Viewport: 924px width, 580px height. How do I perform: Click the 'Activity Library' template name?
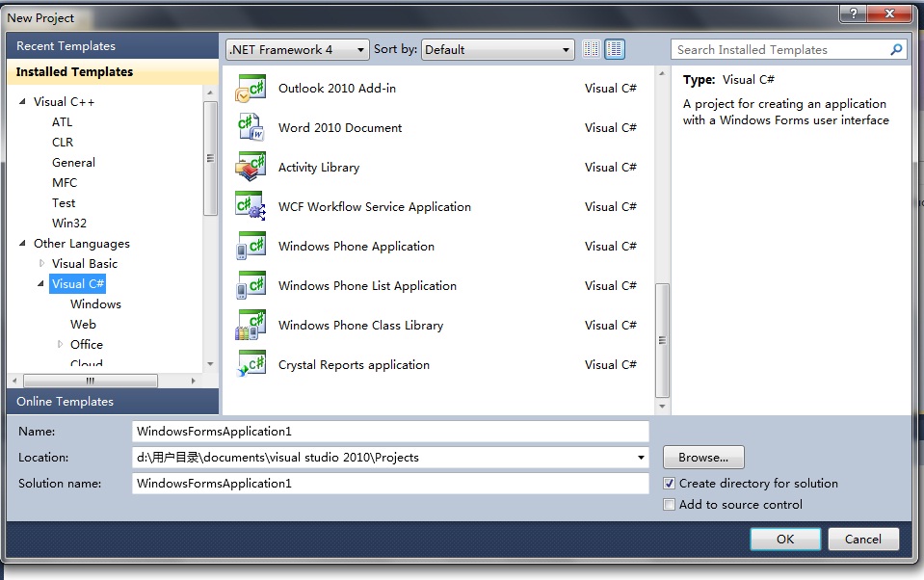click(319, 168)
